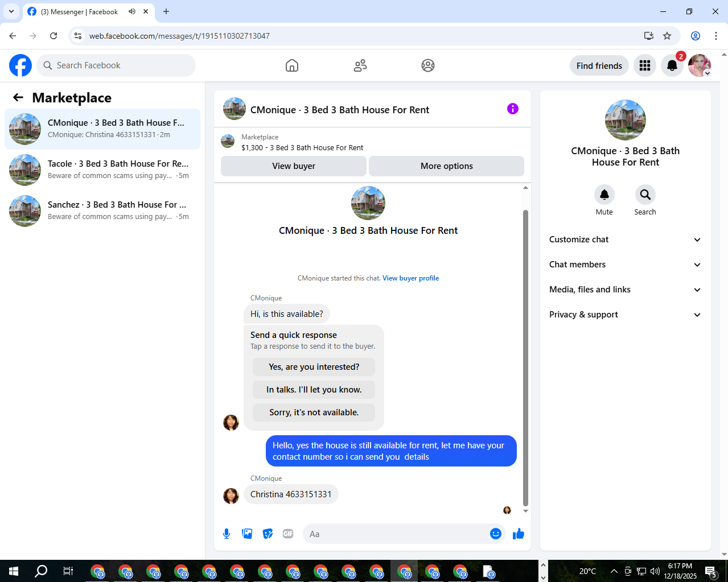Expand Chat members section
Viewport: 728px width, 582px height.
point(625,265)
